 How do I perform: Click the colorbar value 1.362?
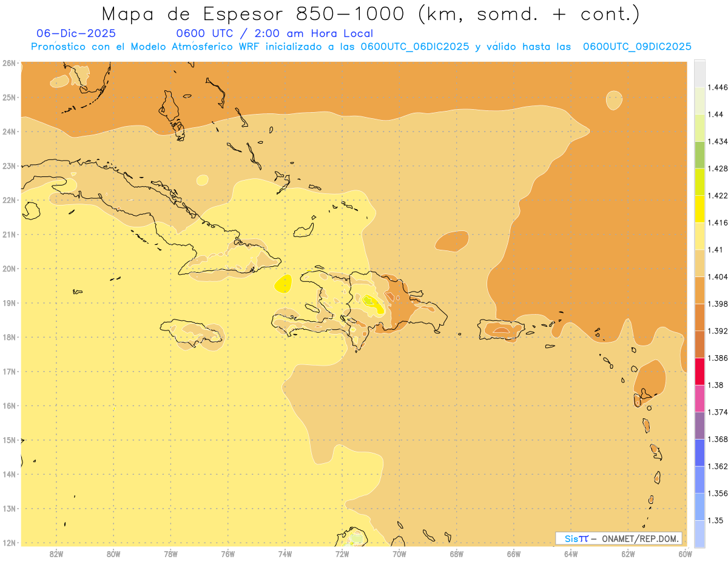pyautogui.click(x=718, y=466)
